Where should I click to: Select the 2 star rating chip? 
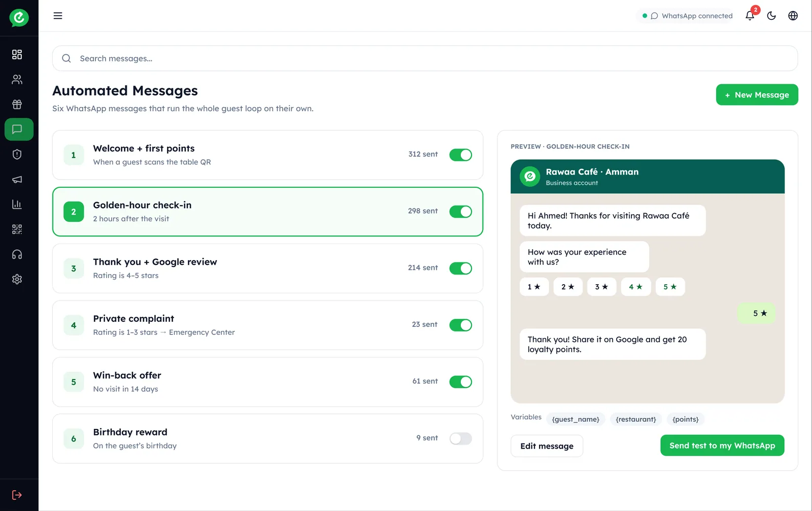tap(568, 287)
